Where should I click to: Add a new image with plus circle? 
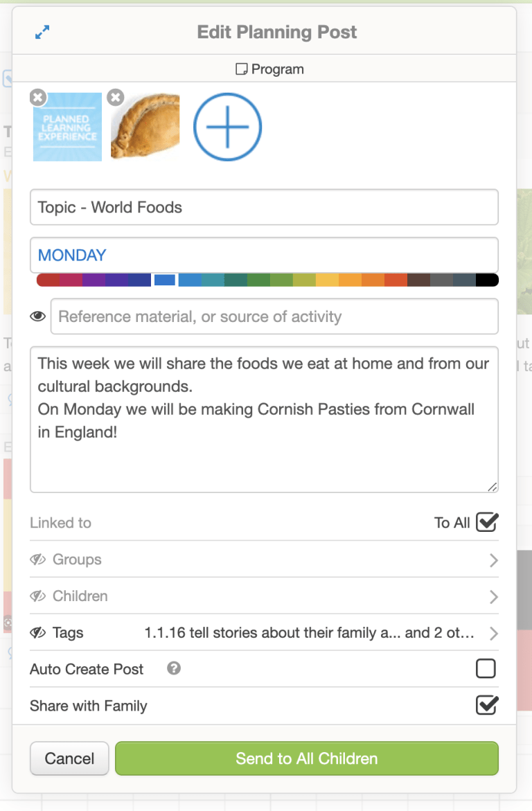(227, 127)
